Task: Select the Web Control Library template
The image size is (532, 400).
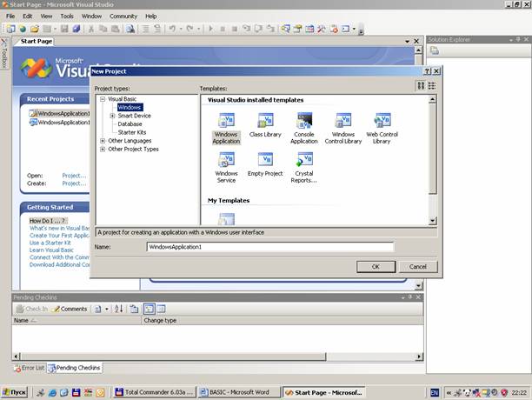Action: [x=382, y=129]
